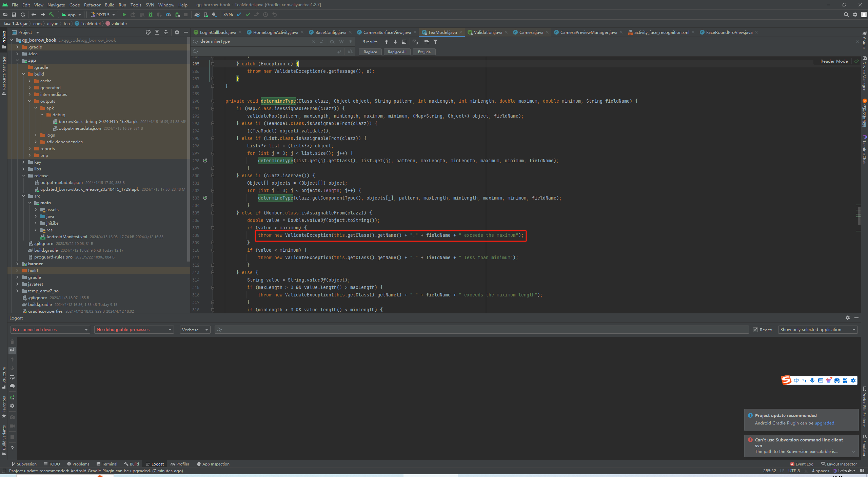This screenshot has height=477, width=868.
Task: Open No connected devices dropdown
Action: tap(50, 330)
